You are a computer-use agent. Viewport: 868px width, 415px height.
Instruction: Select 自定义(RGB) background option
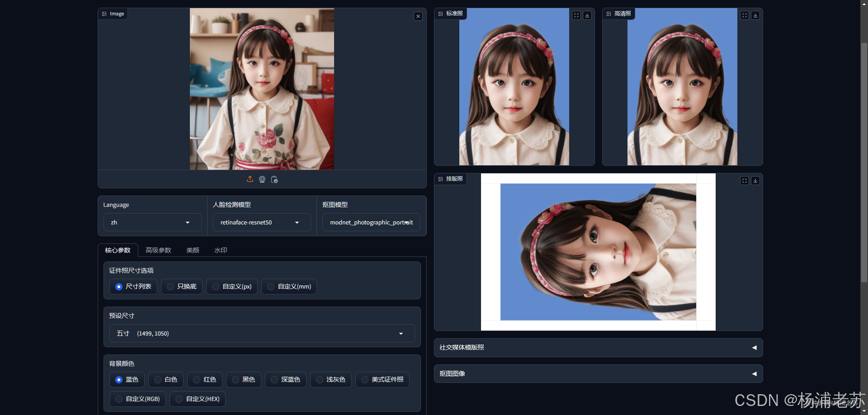coord(138,399)
